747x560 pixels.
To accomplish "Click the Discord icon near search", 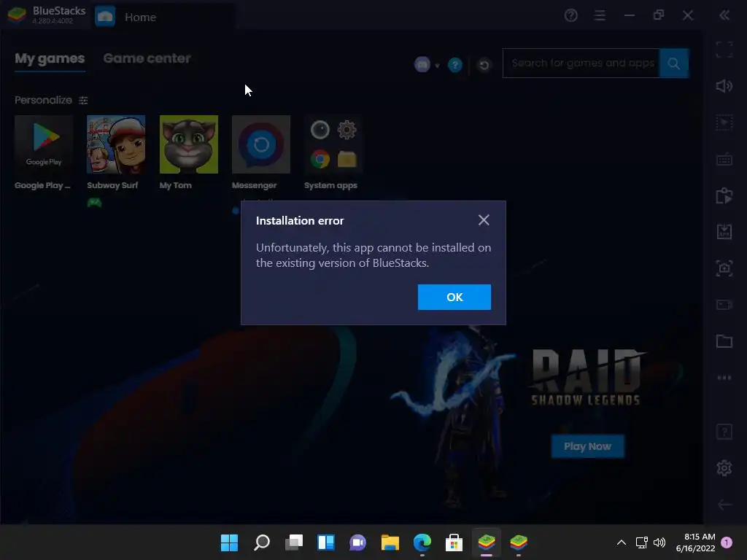I will (x=422, y=64).
